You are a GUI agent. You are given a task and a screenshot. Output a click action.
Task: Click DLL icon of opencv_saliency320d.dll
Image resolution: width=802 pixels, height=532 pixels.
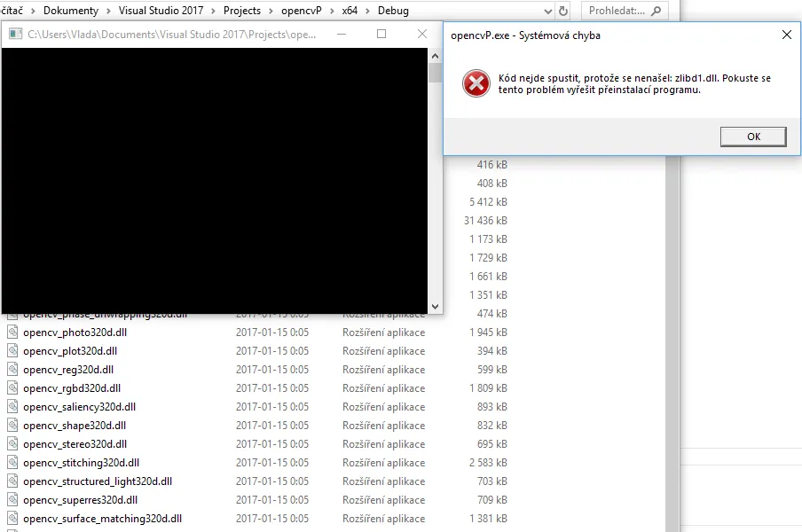[12, 407]
